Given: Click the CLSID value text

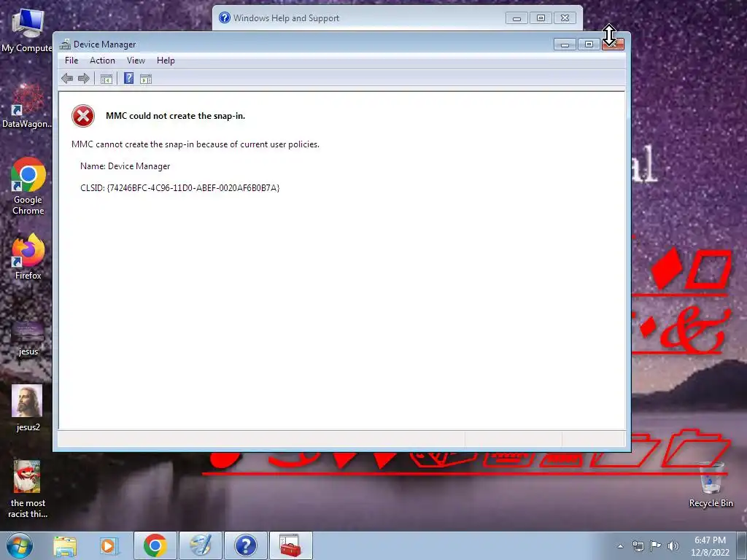Looking at the screenshot, I should click(193, 187).
